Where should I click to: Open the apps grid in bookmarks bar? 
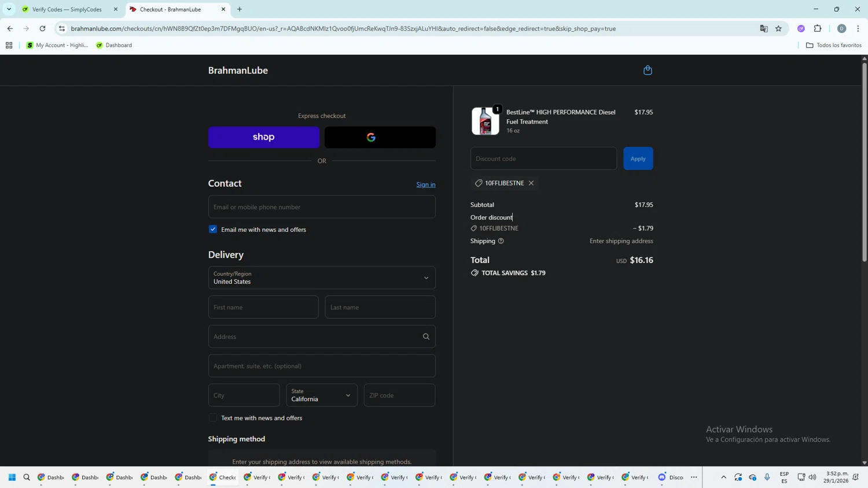click(9, 45)
